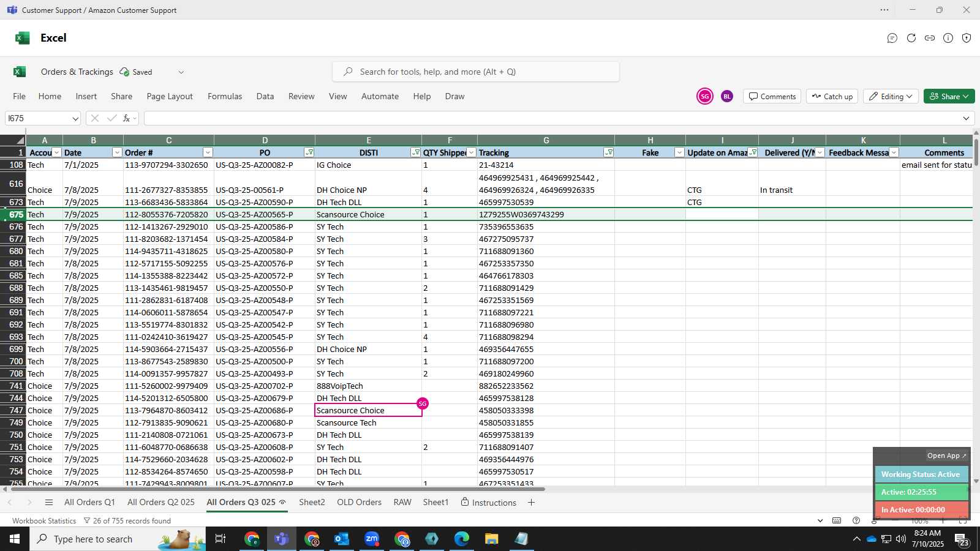Switch to OLD Orders sheet tab
The width and height of the screenshot is (980, 551).
[x=359, y=502]
